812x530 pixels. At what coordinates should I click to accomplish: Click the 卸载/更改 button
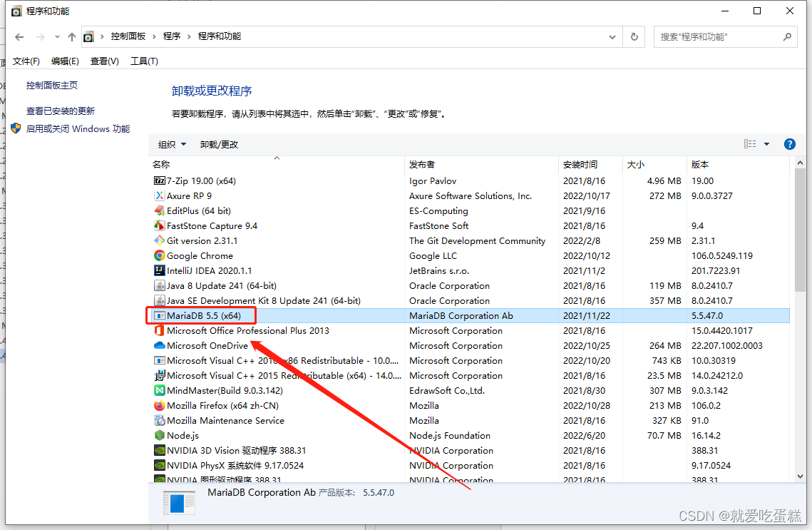coord(219,145)
